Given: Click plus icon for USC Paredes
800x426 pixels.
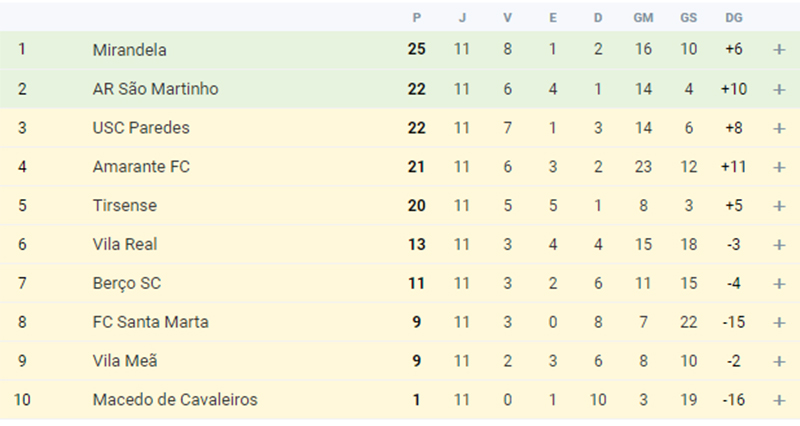Looking at the screenshot, I should (x=779, y=128).
